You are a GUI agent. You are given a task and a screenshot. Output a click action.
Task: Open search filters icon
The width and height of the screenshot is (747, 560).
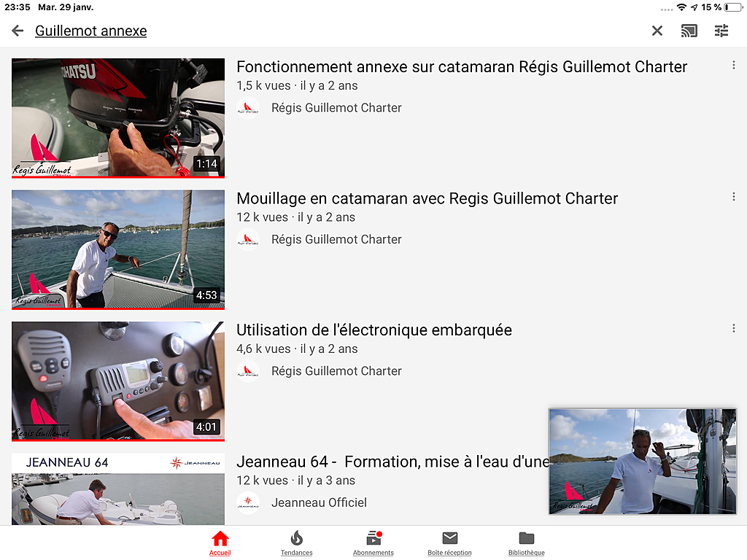721,31
